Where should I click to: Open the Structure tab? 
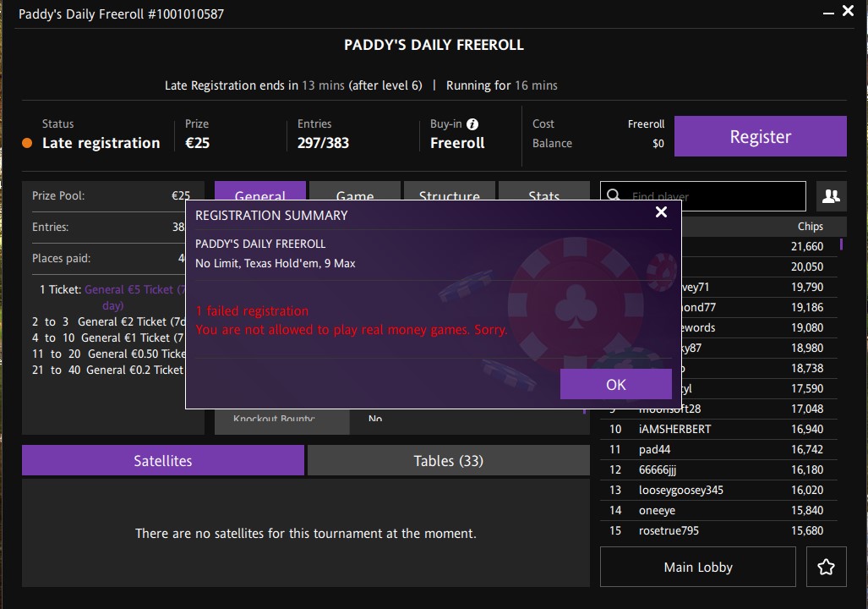pyautogui.click(x=449, y=191)
